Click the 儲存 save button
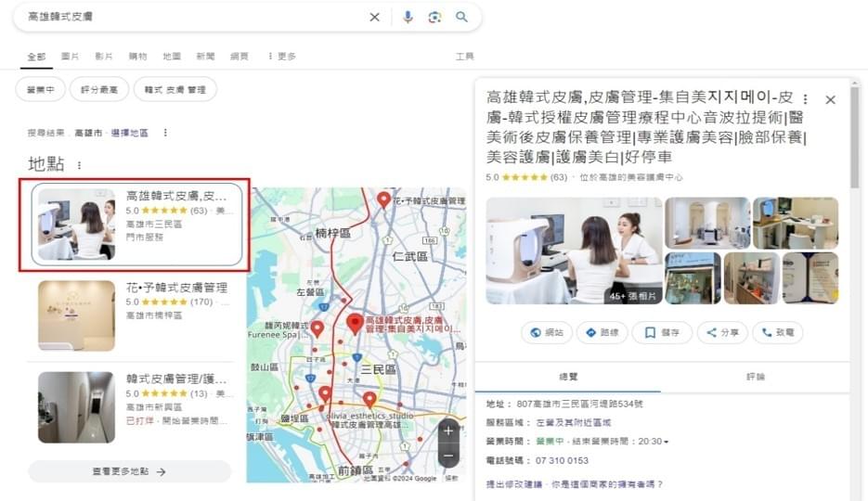 (662, 332)
